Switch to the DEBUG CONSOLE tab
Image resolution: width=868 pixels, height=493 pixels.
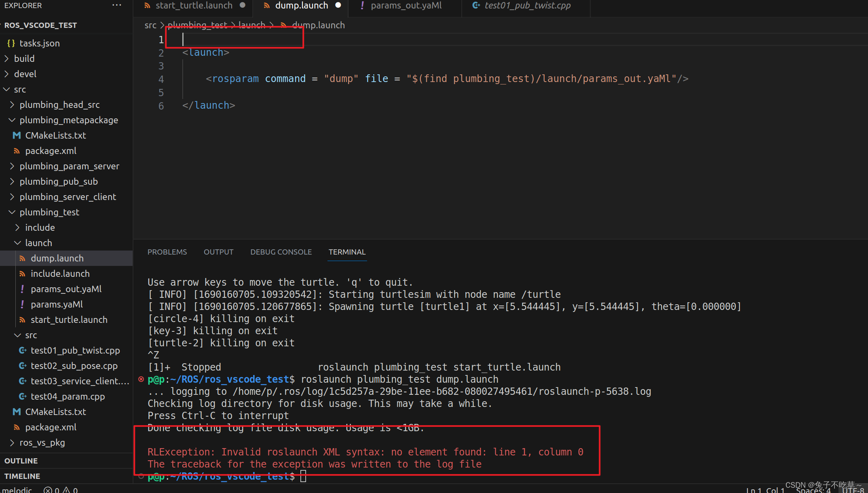point(281,252)
